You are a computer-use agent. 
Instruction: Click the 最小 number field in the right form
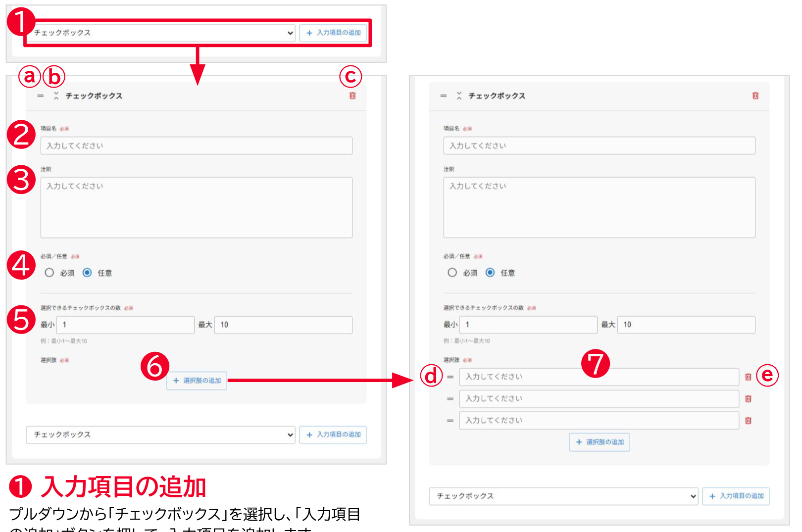click(529, 325)
